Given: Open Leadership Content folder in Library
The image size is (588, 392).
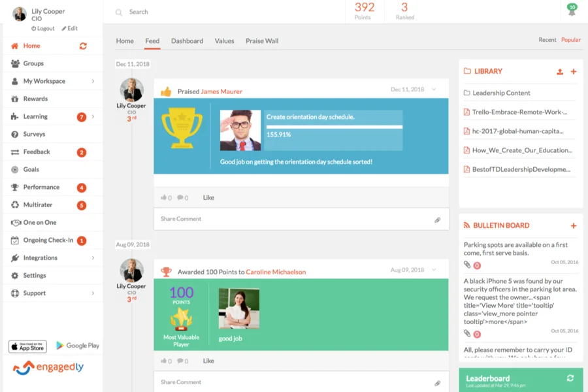Looking at the screenshot, I should [497, 93].
